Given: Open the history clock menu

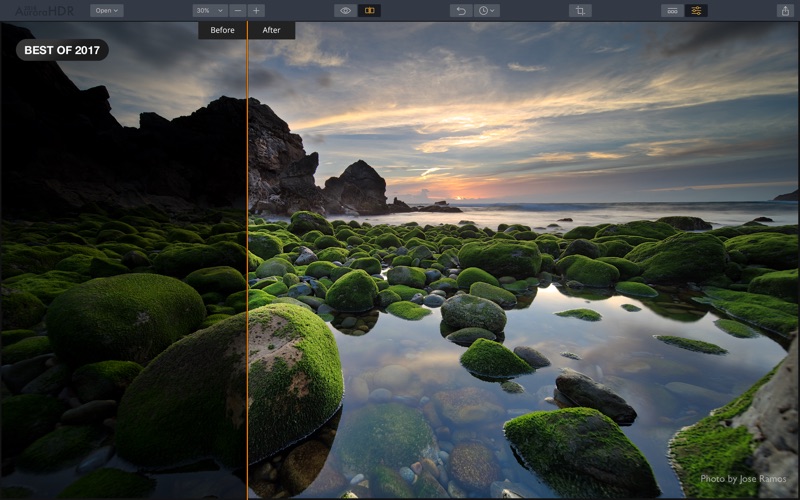Looking at the screenshot, I should [488, 11].
